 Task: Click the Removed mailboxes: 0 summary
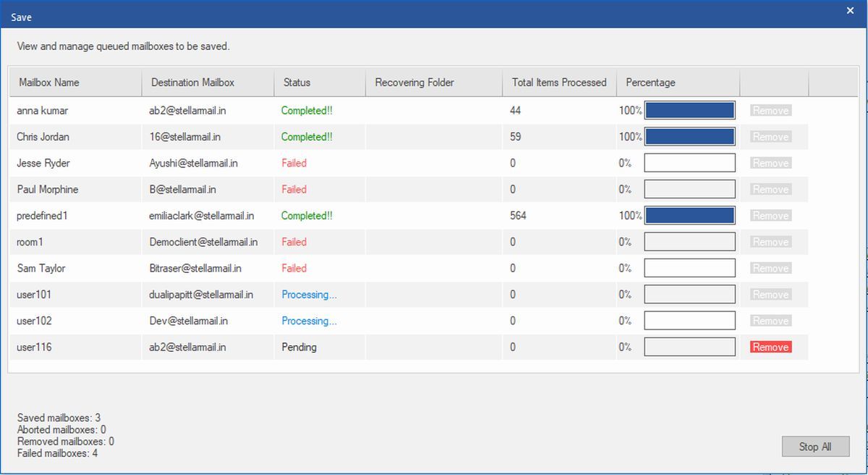pos(65,441)
